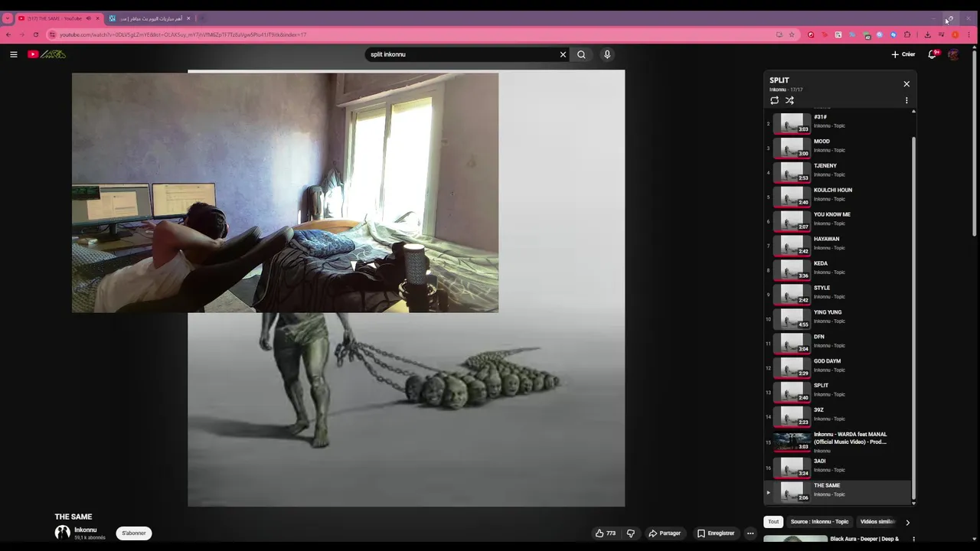Select the SPLIT track in playlist
This screenshot has height=551, width=980.
(x=838, y=392)
